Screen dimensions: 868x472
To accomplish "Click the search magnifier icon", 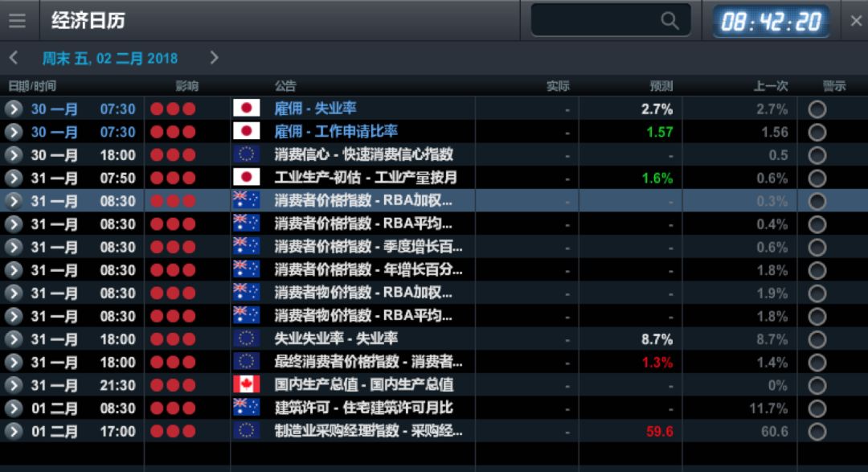I will (669, 21).
